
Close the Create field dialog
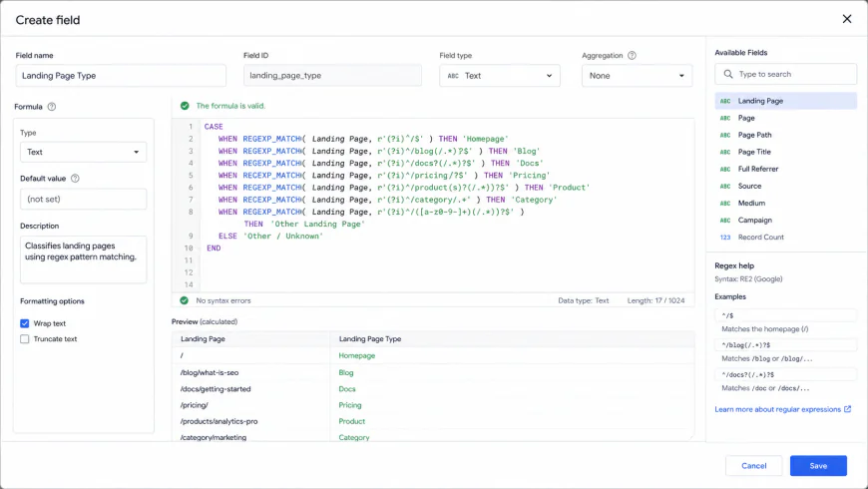pyautogui.click(x=846, y=19)
